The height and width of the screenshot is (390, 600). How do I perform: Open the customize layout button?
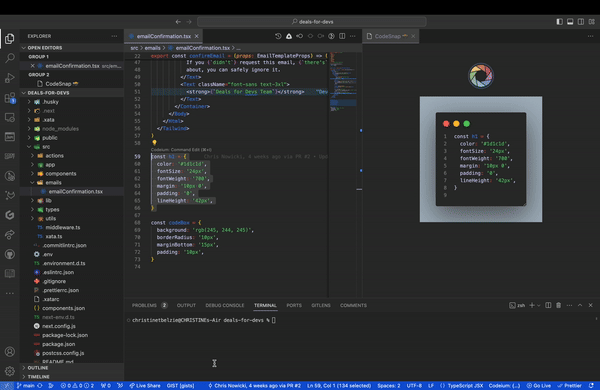click(592, 22)
